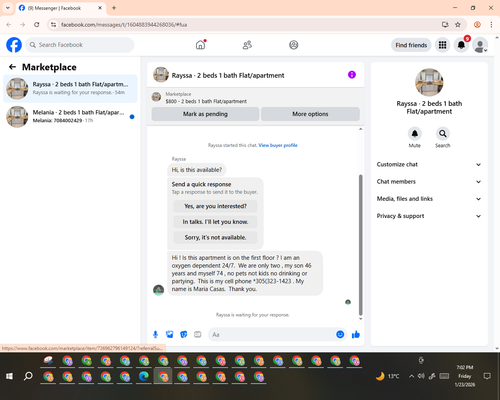The width and height of the screenshot is (500, 400).
Task: Send quick reply Sorry, it's not available.
Action: (x=215, y=237)
